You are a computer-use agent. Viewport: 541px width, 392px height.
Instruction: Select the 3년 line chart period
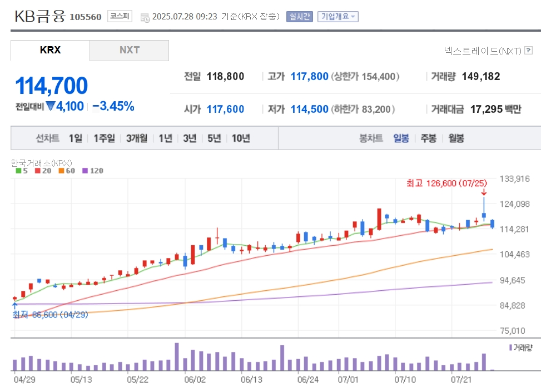[x=190, y=138]
